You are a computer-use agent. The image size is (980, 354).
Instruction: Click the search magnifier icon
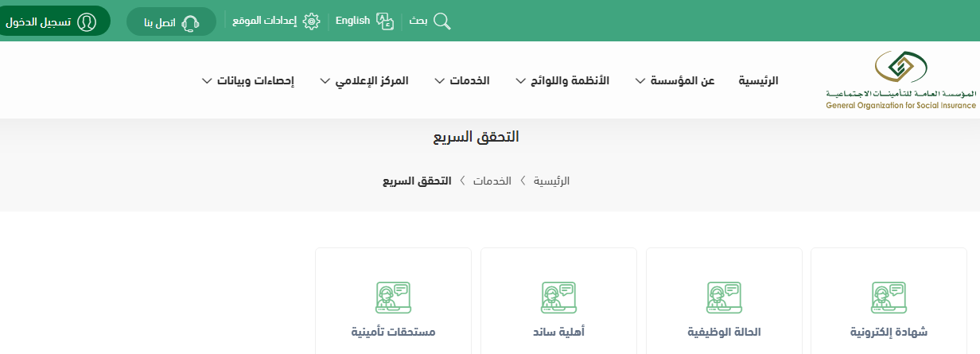click(x=442, y=21)
